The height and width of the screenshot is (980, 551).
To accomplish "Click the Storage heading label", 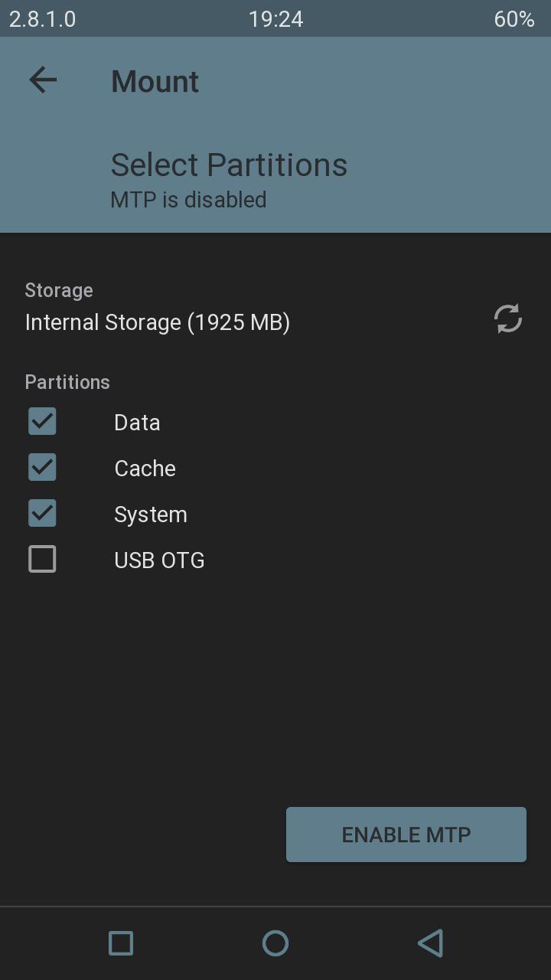I will pyautogui.click(x=59, y=290).
